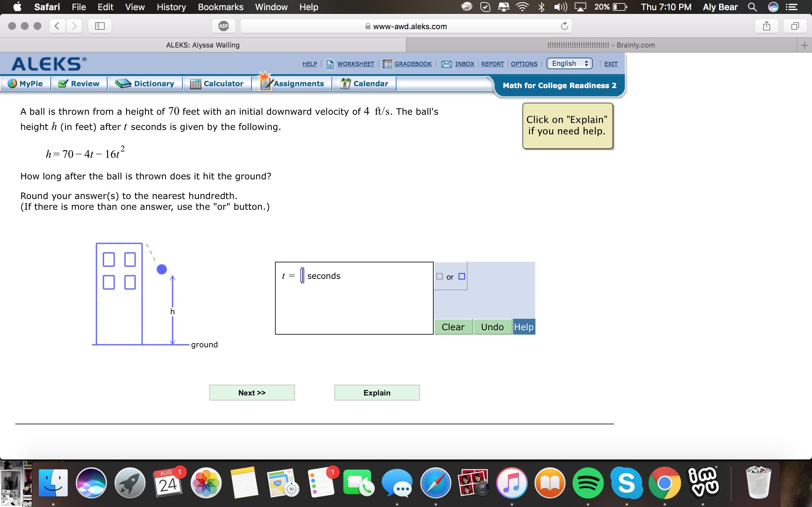Click the Next >> button
The width and height of the screenshot is (812, 507).
252,393
